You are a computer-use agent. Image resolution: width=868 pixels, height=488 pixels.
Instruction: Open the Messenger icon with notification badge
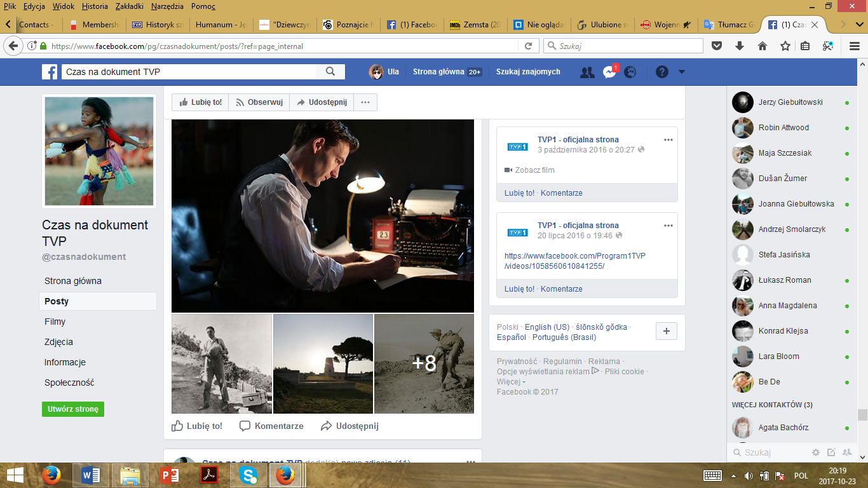(x=609, y=72)
